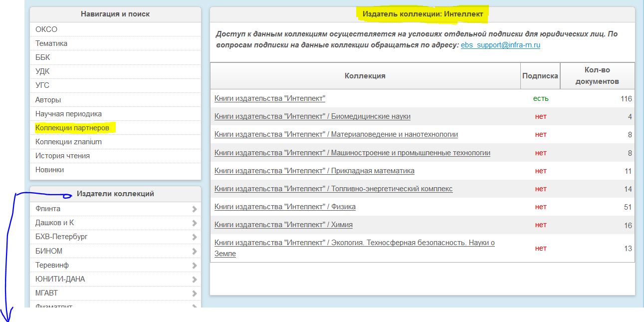644x322 pixels.
Task: Open the Интеллект / Физика collection link
Action: point(285,207)
